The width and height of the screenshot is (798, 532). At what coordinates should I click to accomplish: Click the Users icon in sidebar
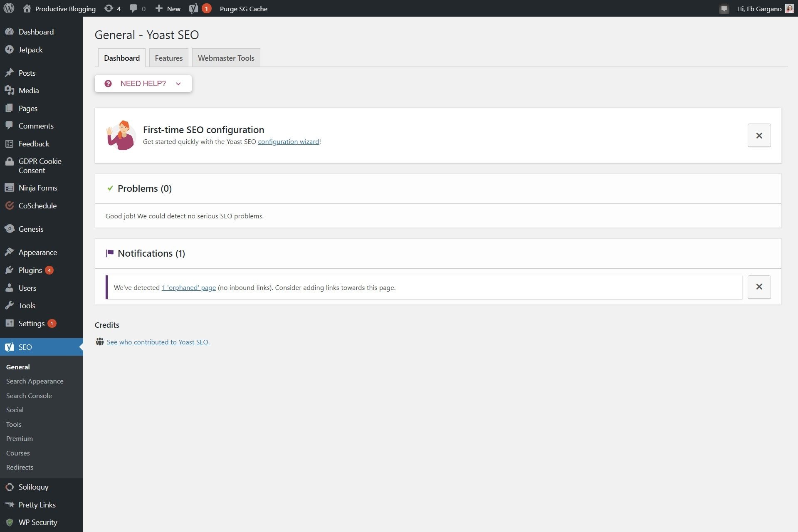pos(9,288)
